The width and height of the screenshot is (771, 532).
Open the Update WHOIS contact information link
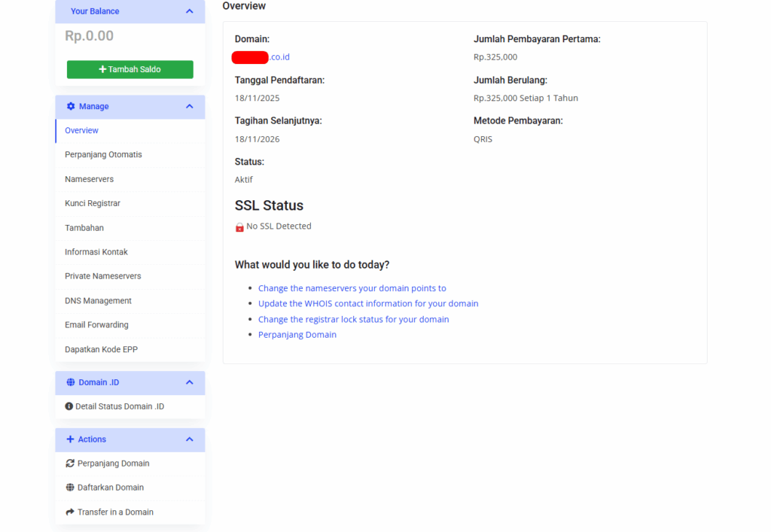tap(368, 304)
